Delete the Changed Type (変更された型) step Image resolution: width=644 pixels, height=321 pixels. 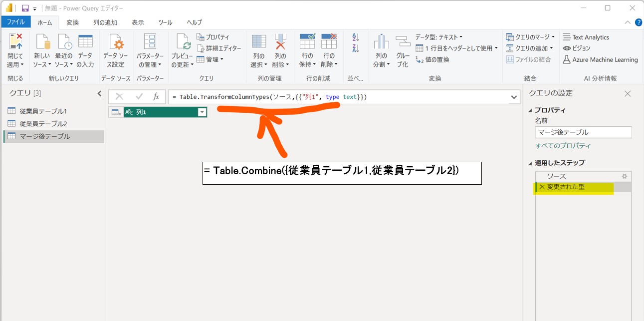[542, 187]
